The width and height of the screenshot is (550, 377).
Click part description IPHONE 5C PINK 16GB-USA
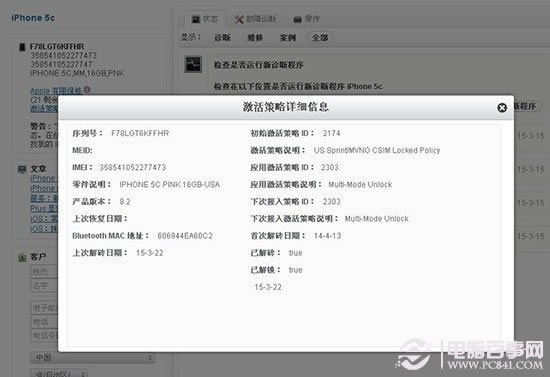point(170,184)
